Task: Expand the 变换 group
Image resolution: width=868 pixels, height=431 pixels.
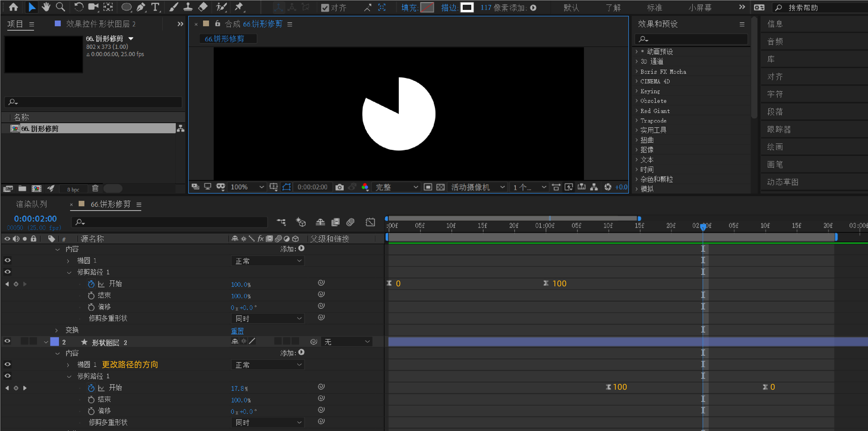Action: point(56,330)
